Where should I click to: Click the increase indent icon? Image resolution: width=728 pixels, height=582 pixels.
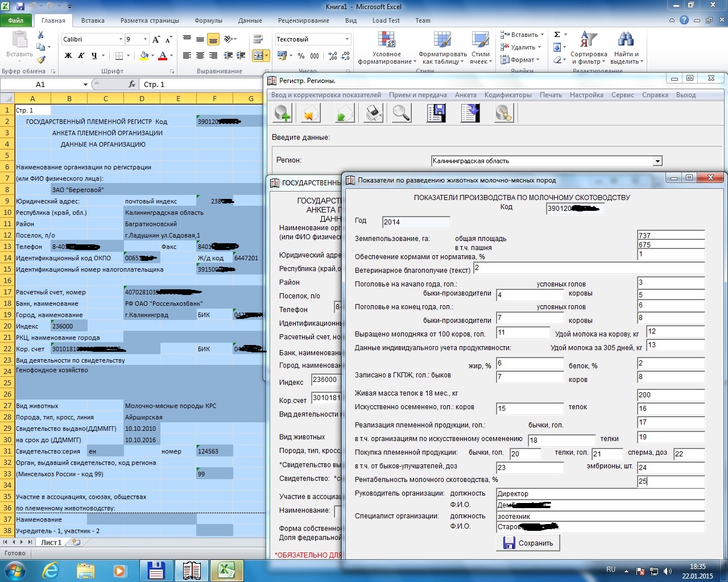click(241, 56)
